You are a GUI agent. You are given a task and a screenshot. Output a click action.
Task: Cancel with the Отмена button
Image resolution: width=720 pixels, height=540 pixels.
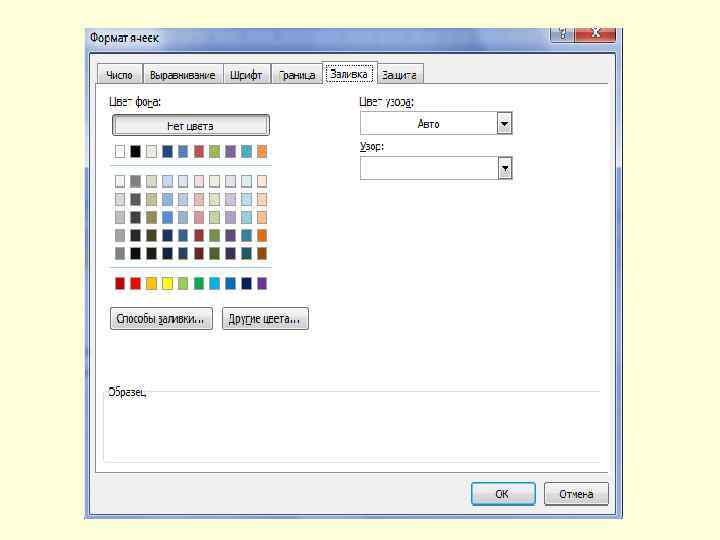click(x=576, y=494)
